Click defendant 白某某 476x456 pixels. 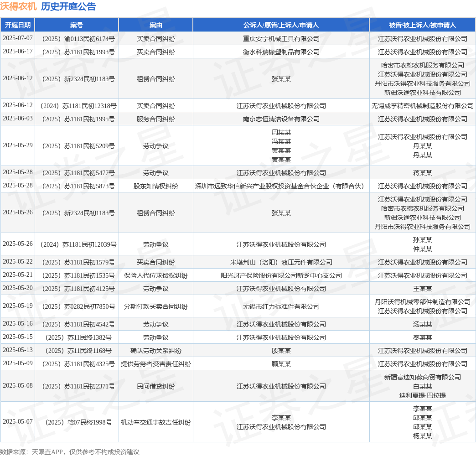pos(422,387)
